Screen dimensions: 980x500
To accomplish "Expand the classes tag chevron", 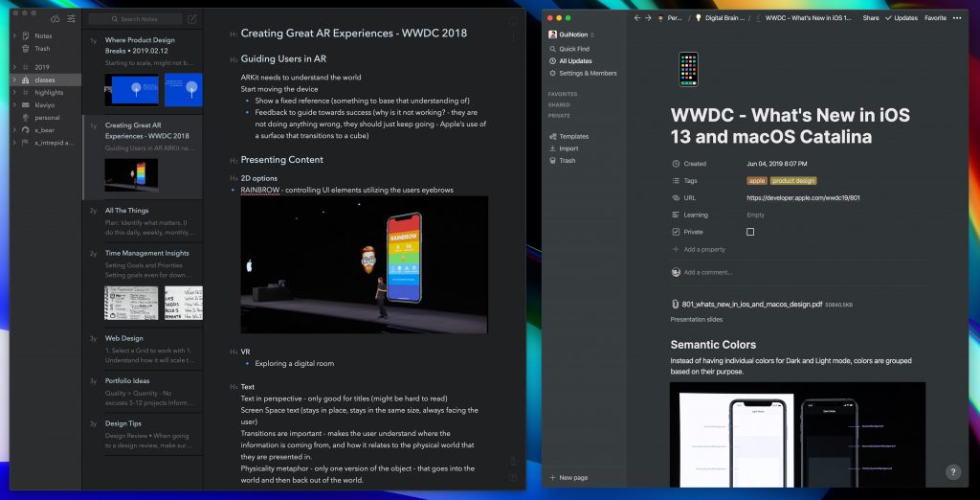I will pyautogui.click(x=14, y=80).
